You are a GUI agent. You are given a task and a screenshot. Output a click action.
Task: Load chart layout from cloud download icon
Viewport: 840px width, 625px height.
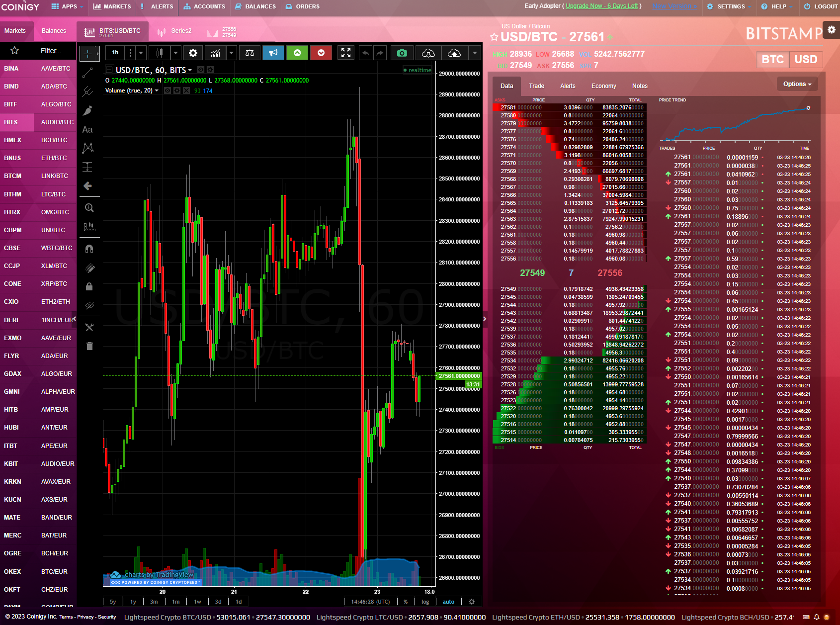[428, 53]
